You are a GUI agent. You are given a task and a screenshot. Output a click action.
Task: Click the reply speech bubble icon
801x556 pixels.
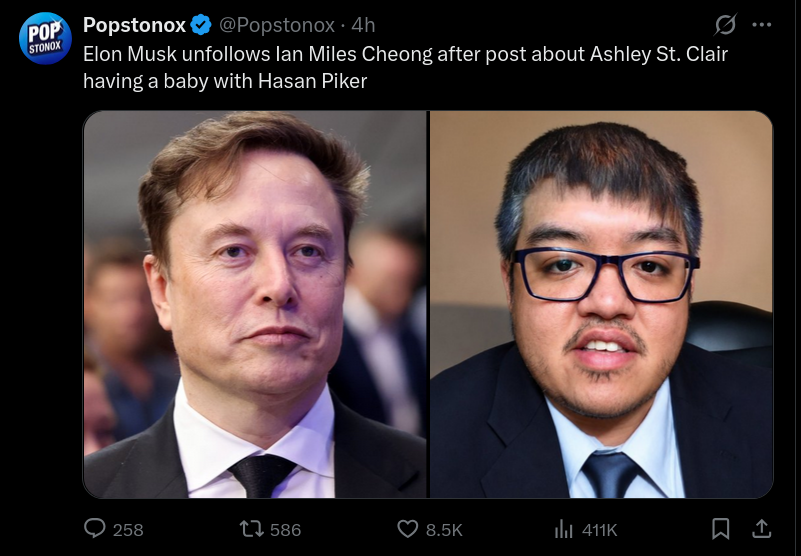(x=95, y=528)
